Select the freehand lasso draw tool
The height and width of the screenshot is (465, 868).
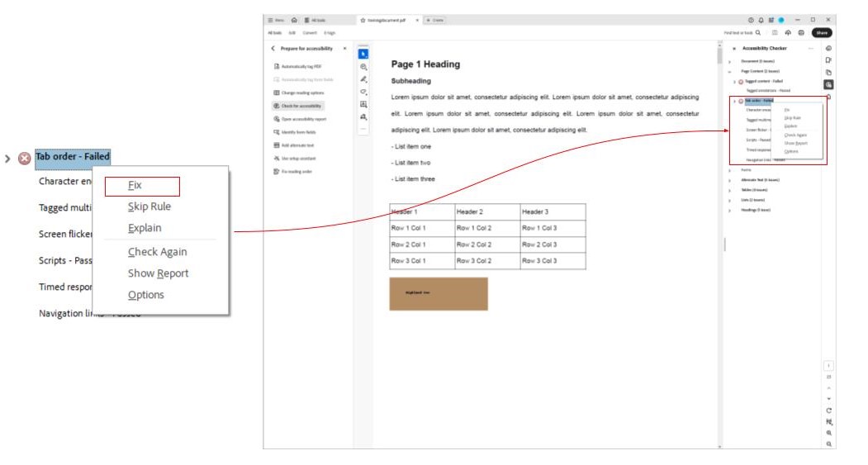[x=363, y=92]
